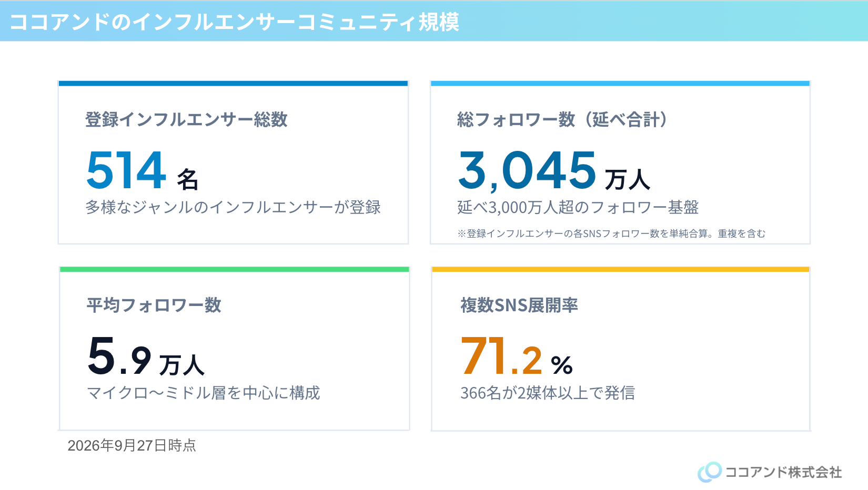Click the yellow bar atop 複数SNS展開率 card

pos(620,269)
